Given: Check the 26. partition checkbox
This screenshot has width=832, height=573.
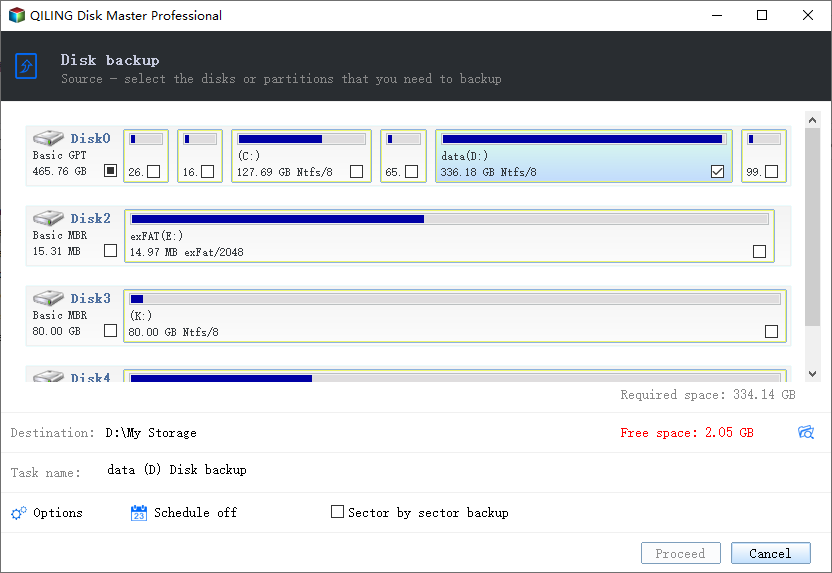Looking at the screenshot, I should click(x=154, y=172).
